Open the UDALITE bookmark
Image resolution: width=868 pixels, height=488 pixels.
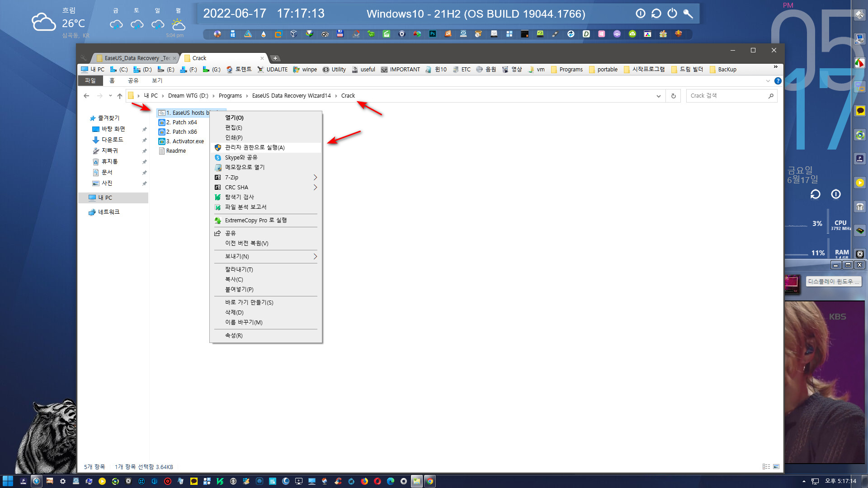pyautogui.click(x=272, y=70)
